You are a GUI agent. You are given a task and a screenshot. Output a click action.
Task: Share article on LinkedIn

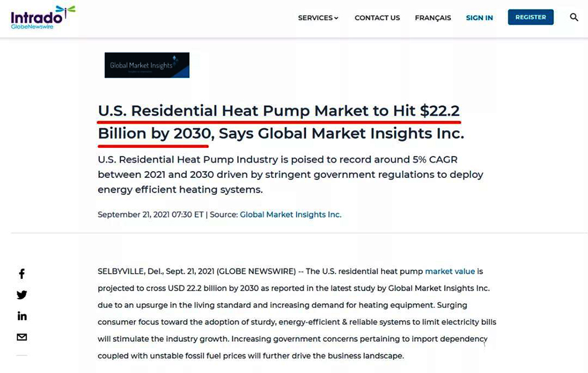pyautogui.click(x=22, y=316)
